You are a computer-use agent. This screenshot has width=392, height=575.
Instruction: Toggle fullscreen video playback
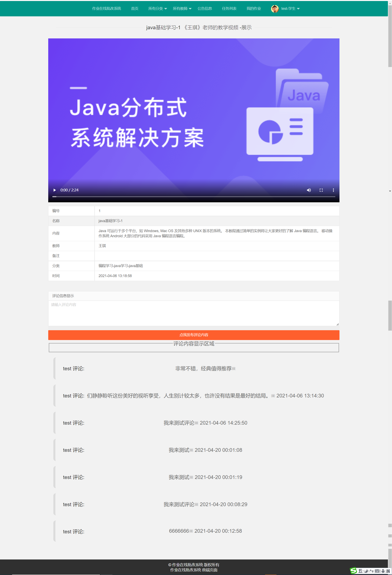click(321, 190)
